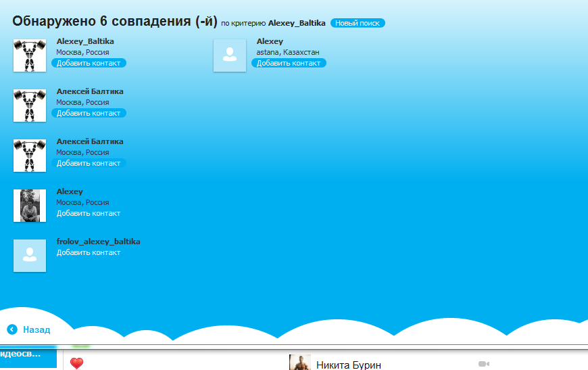Image resolution: width=588 pixels, height=370 pixels.
Task: Add Alexey from Москва with photo avatar
Action: click(x=89, y=213)
